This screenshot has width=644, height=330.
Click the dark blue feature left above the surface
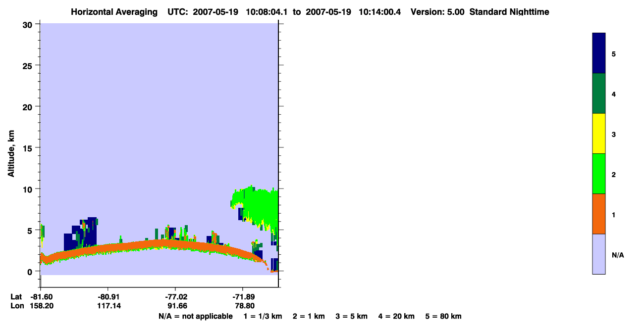pos(79,234)
